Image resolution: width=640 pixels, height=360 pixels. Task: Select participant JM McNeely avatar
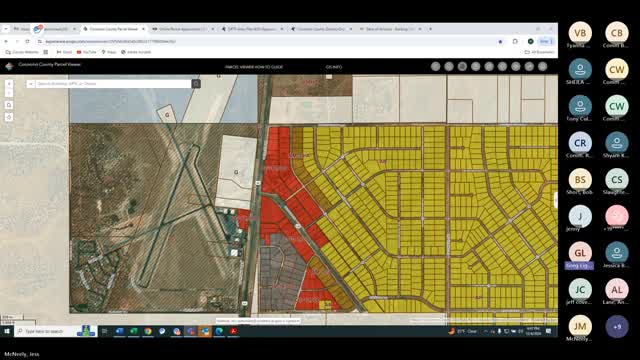point(580,327)
